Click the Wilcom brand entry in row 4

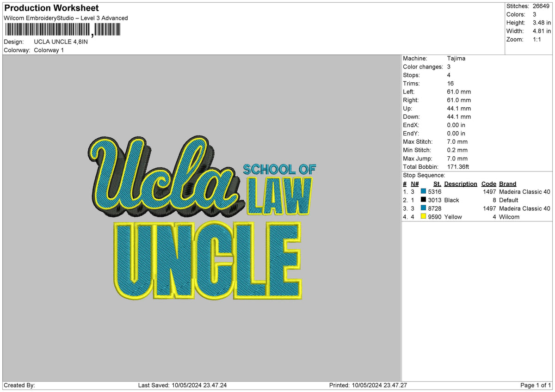[x=509, y=217]
